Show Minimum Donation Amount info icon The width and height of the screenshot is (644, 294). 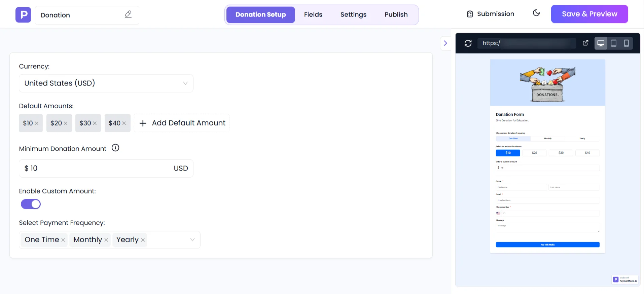115,148
